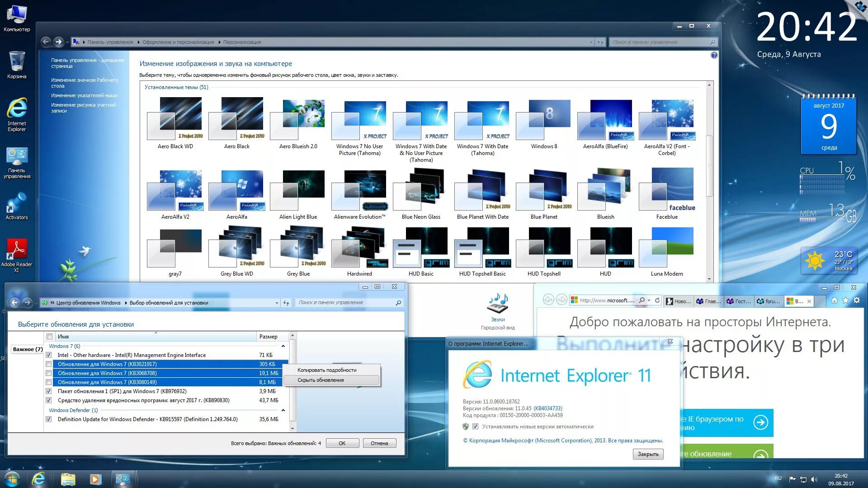Expand the Панель управления breadcrumb arrow

point(138,42)
